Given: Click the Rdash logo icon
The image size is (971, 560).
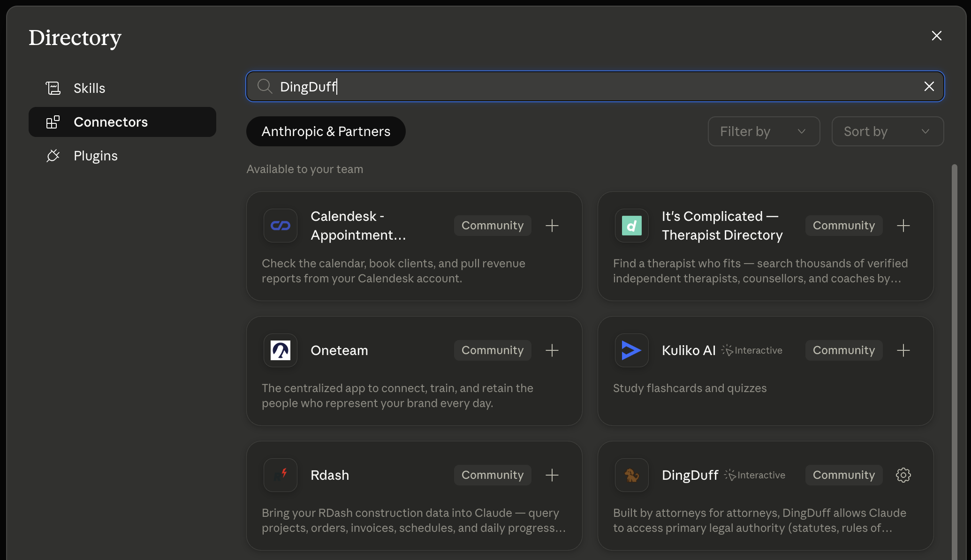Looking at the screenshot, I should pyautogui.click(x=281, y=475).
